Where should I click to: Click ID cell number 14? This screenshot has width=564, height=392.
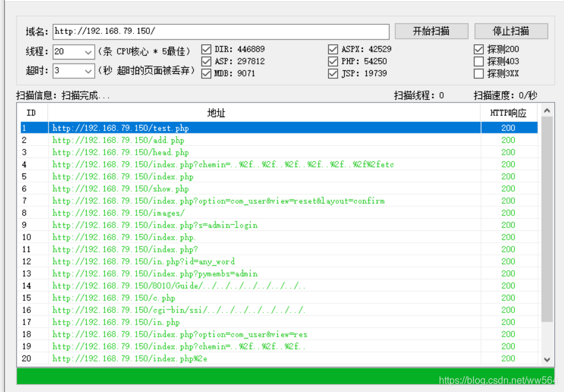coord(27,286)
